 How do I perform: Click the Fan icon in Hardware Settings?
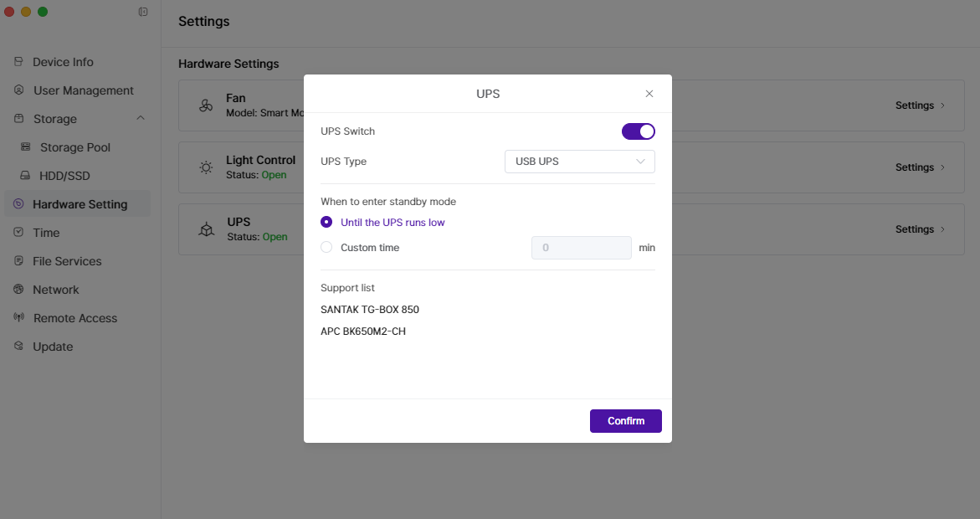(x=206, y=105)
